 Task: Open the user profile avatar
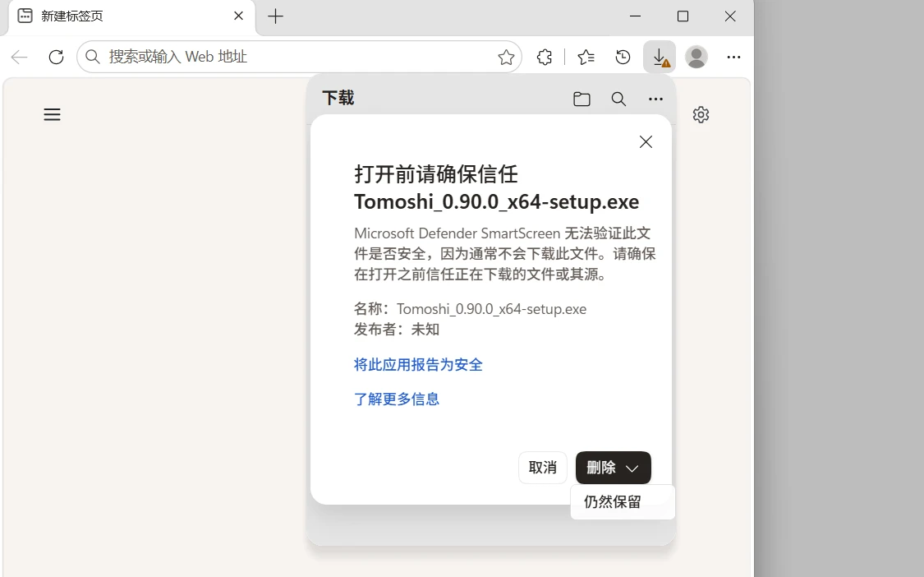tap(696, 57)
